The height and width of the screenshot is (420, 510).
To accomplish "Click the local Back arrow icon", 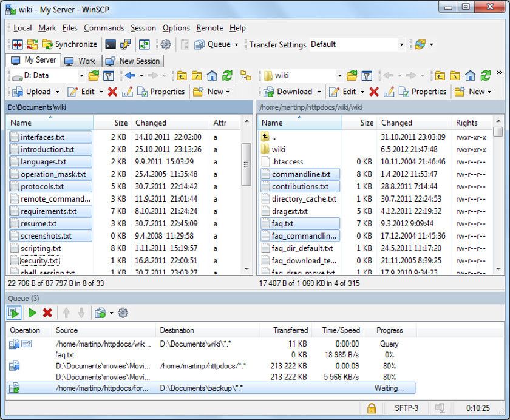I will click(130, 76).
